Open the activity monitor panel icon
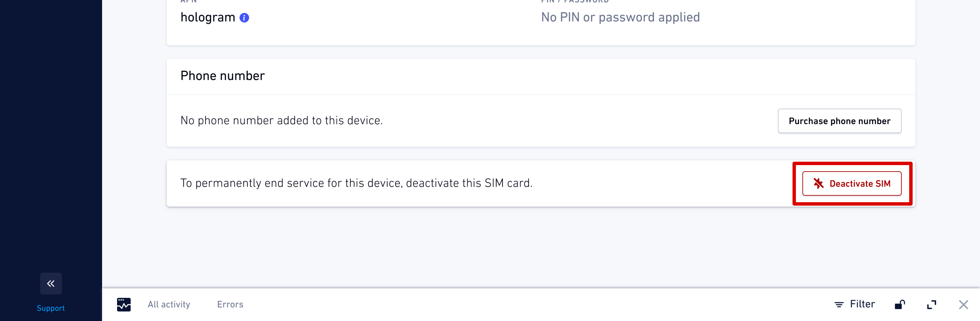The height and width of the screenshot is (321, 980). (124, 304)
